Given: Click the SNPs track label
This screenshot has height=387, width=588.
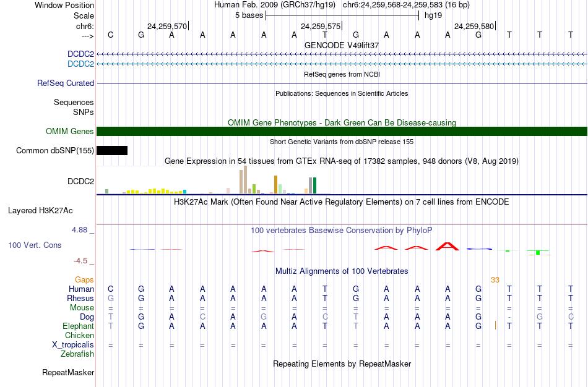Looking at the screenshot, I should tap(84, 112).
